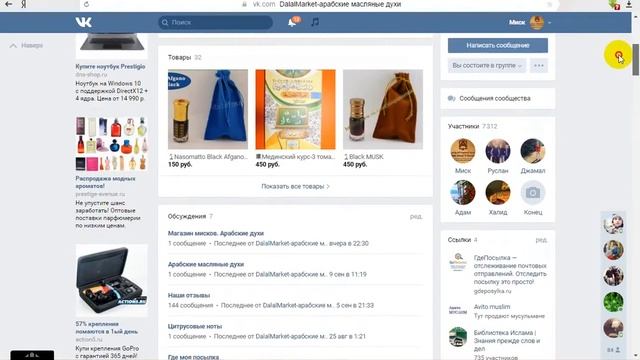The width and height of the screenshot is (640, 360).
Task: Click 'Avito muslim' link title
Action: pos(492,307)
